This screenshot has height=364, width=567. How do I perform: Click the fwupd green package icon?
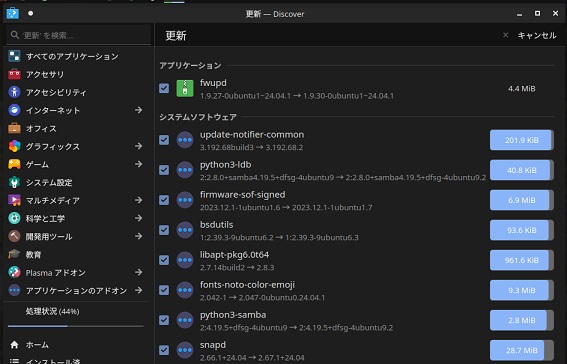(185, 88)
